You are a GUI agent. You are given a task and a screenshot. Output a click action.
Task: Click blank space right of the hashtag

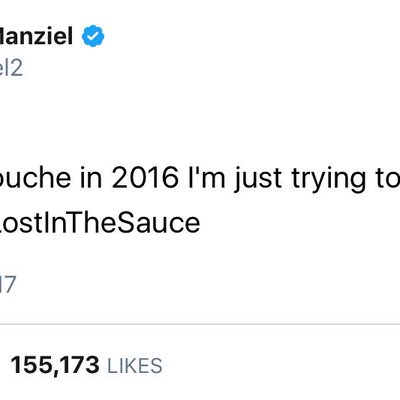pyautogui.click(x=300, y=223)
